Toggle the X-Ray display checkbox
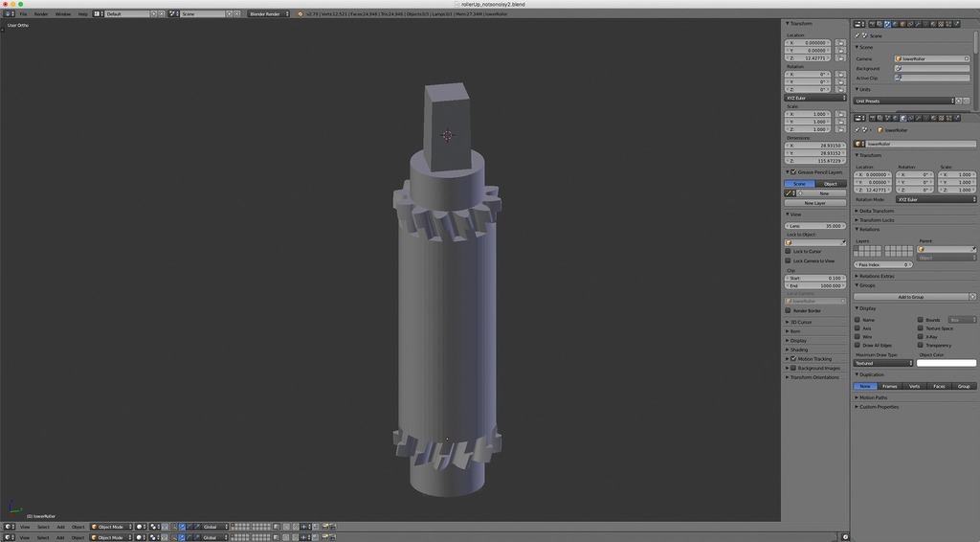 coord(921,337)
